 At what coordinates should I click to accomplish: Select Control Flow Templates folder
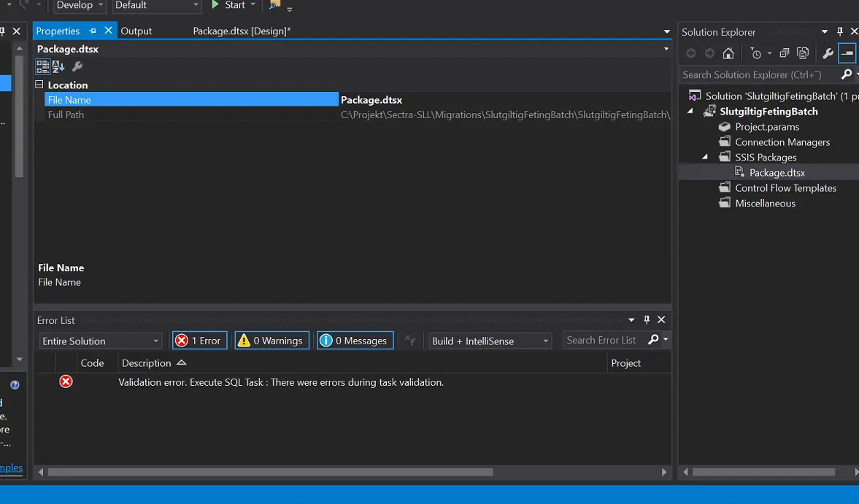click(785, 187)
